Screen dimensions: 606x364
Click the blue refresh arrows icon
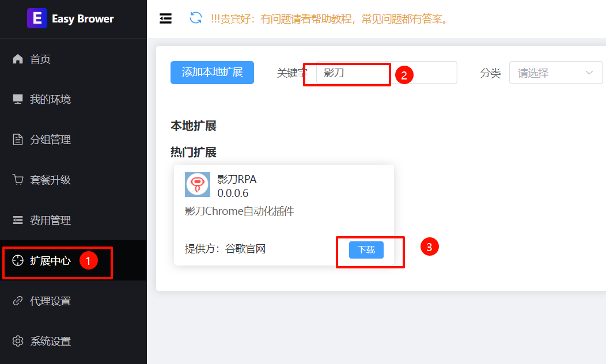[x=195, y=18]
